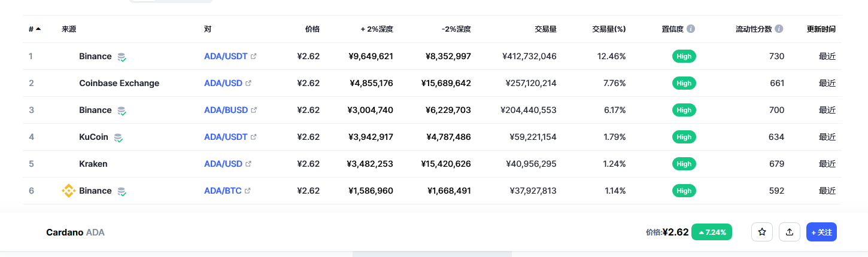Click -2% depth value ¥15,420,626

446,164
